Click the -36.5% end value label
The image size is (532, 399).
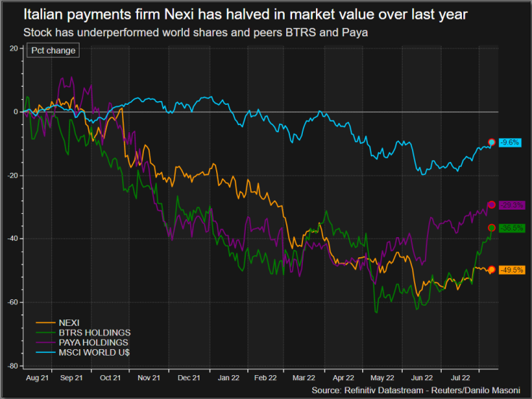pos(512,228)
